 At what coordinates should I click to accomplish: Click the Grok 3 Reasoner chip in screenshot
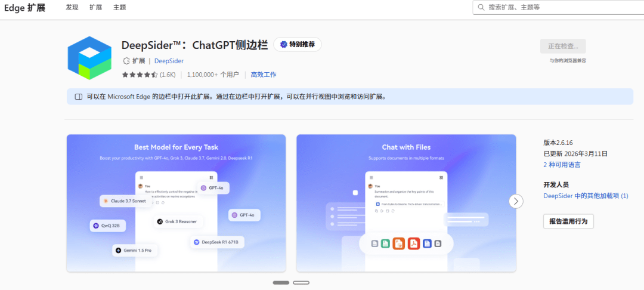coord(178,221)
